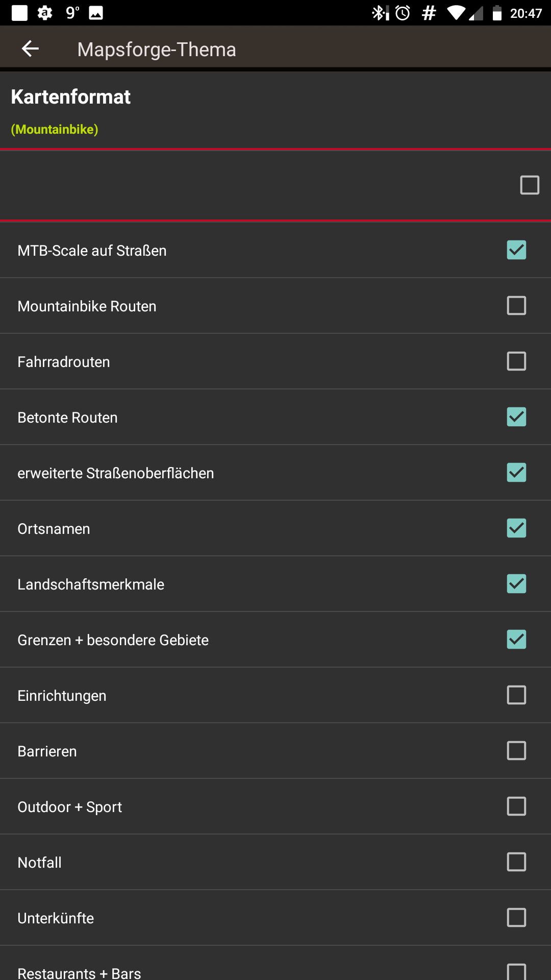Select the Landschaftsmerkmale list item
The height and width of the screenshot is (980, 551).
click(x=275, y=584)
